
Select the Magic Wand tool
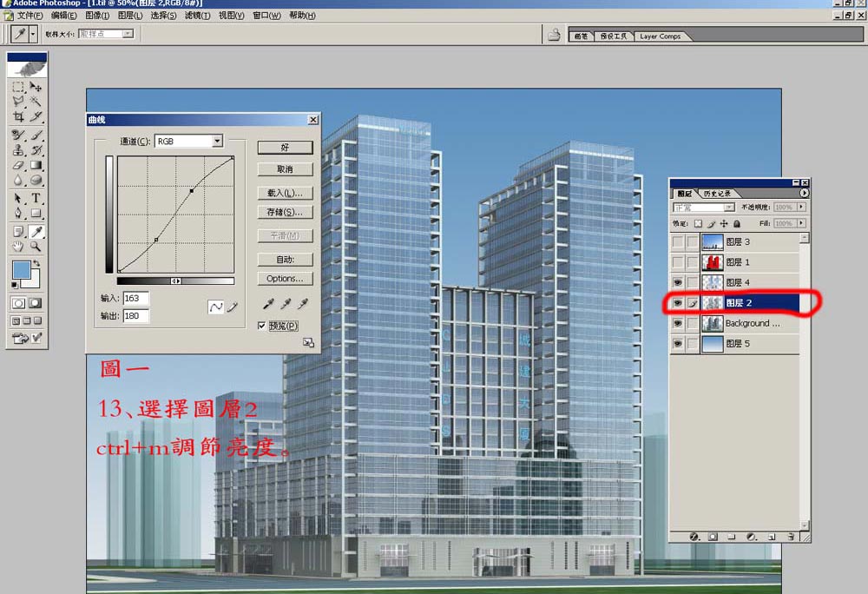pos(36,102)
